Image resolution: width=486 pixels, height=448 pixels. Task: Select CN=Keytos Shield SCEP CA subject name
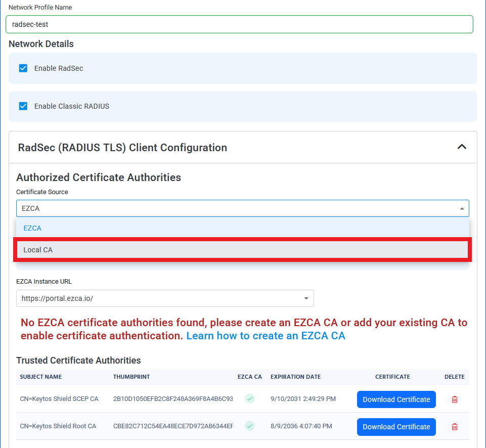point(59,399)
